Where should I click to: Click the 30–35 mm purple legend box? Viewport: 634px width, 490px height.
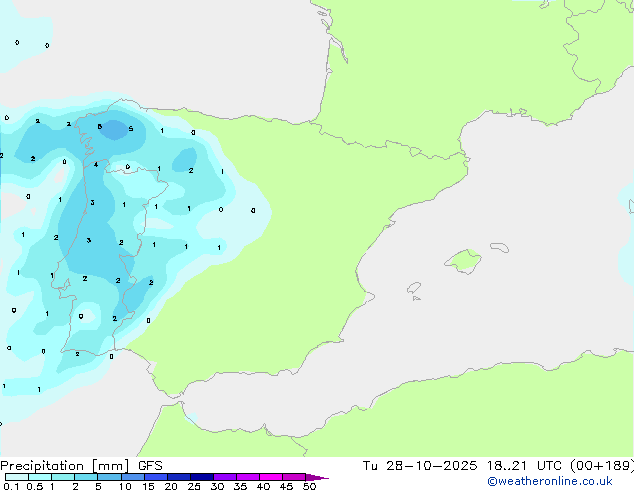tap(225, 477)
